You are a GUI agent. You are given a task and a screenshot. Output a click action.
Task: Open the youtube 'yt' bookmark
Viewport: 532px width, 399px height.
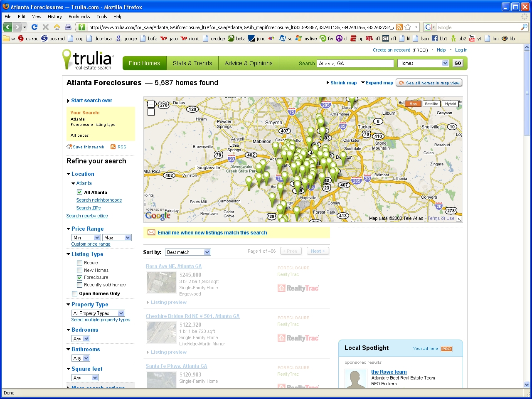pyautogui.click(x=475, y=38)
